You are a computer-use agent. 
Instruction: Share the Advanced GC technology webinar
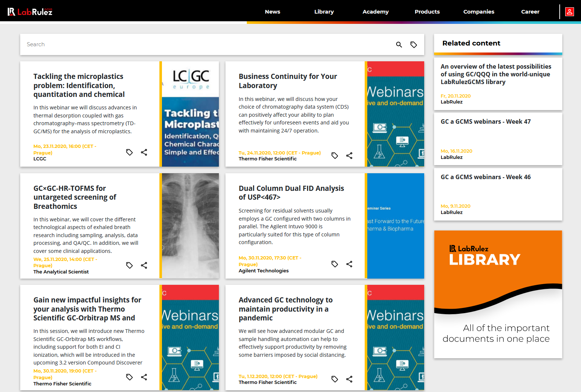(349, 379)
